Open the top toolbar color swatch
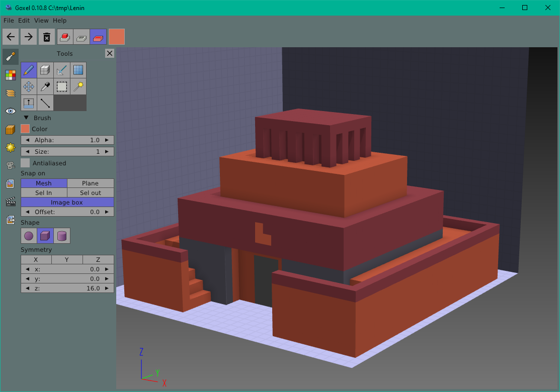 point(117,37)
